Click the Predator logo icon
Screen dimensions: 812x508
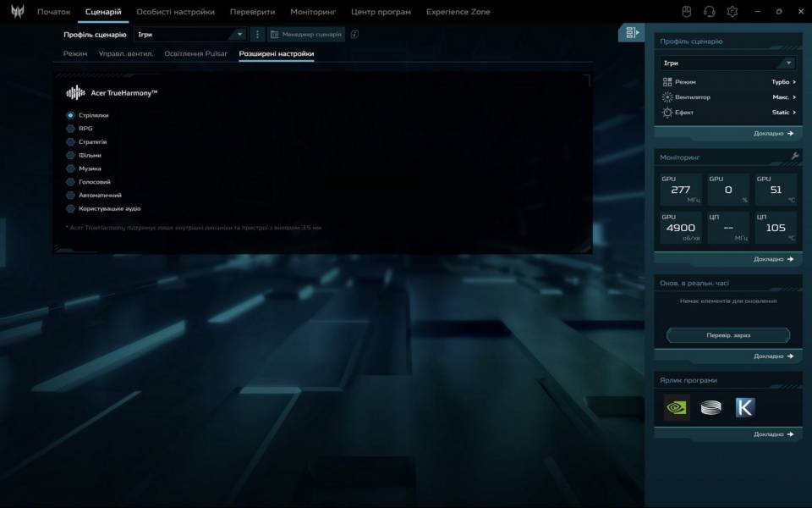(17, 12)
